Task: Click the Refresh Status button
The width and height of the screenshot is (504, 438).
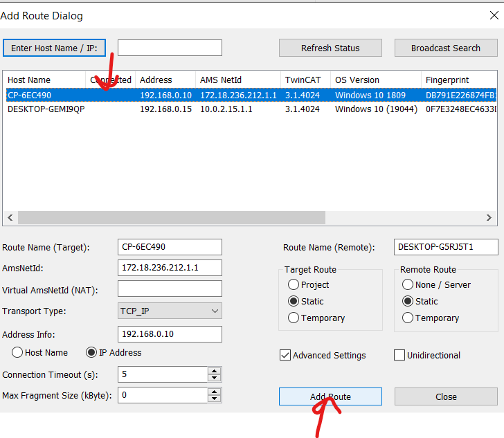Action: coord(330,48)
